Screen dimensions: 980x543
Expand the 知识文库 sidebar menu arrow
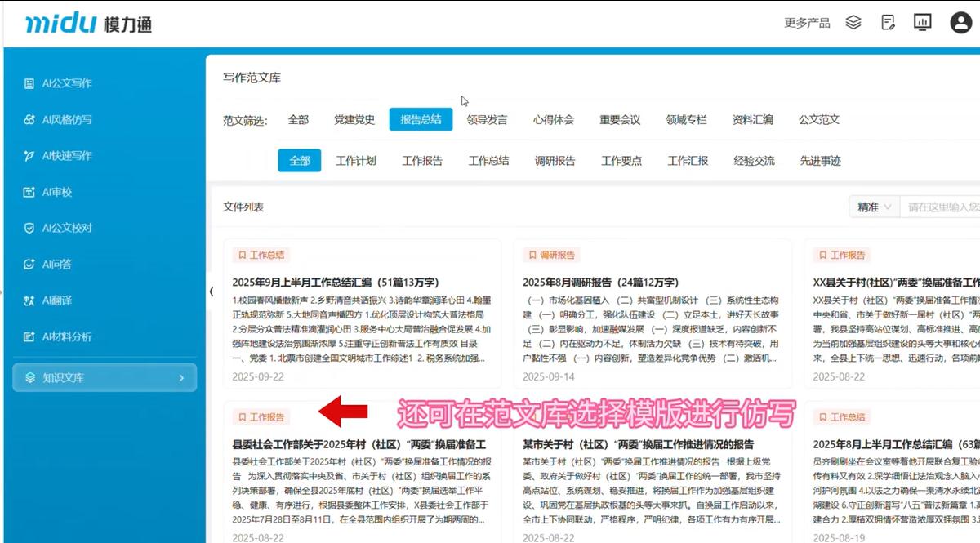coord(180,378)
